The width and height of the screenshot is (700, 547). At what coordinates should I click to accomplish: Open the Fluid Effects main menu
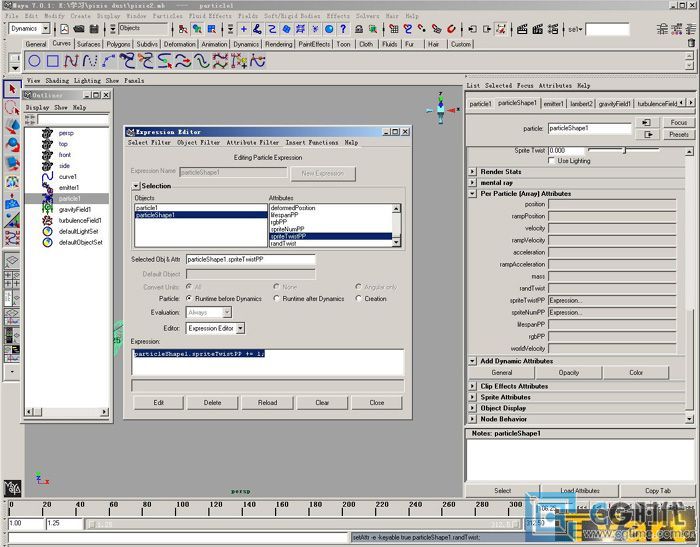tap(210, 16)
